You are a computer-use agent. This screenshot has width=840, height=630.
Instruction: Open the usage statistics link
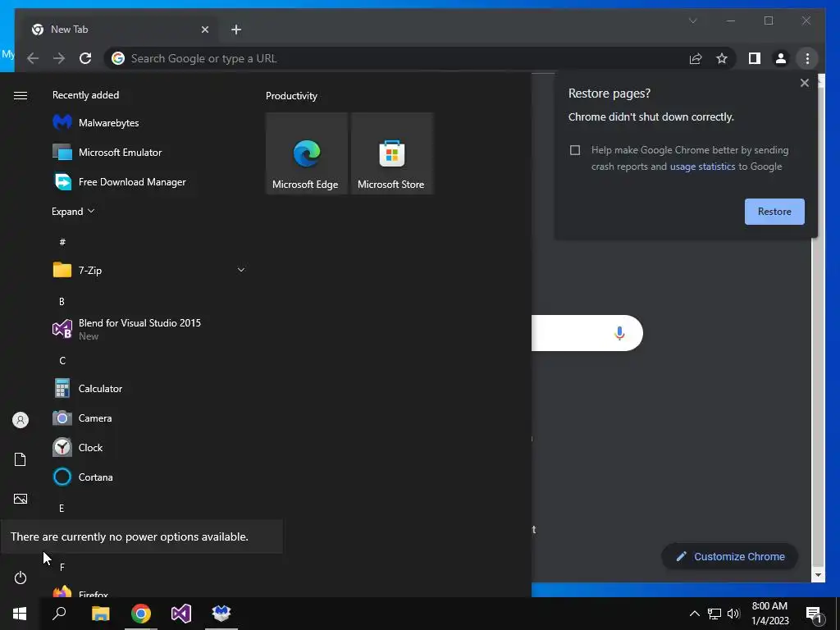[702, 167]
